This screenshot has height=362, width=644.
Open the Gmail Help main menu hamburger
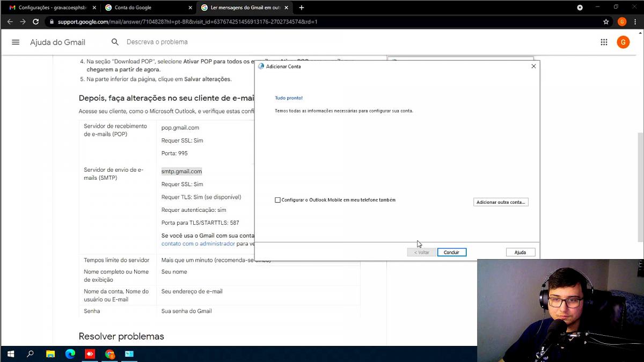click(16, 42)
